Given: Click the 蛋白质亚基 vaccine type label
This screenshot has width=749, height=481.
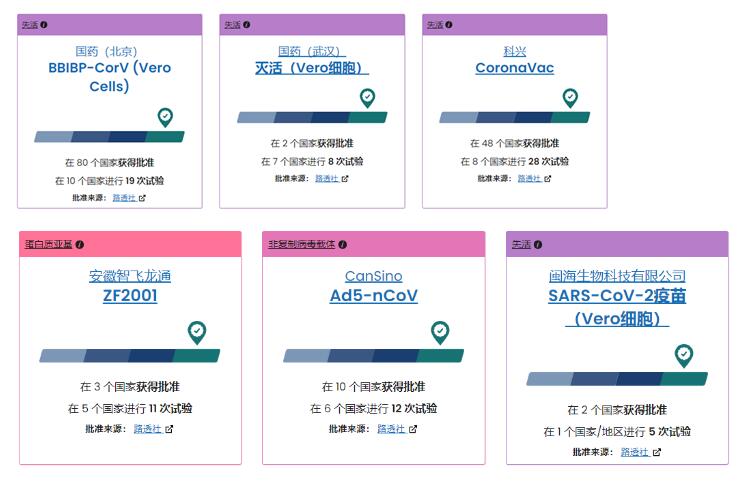Looking at the screenshot, I should (48, 245).
